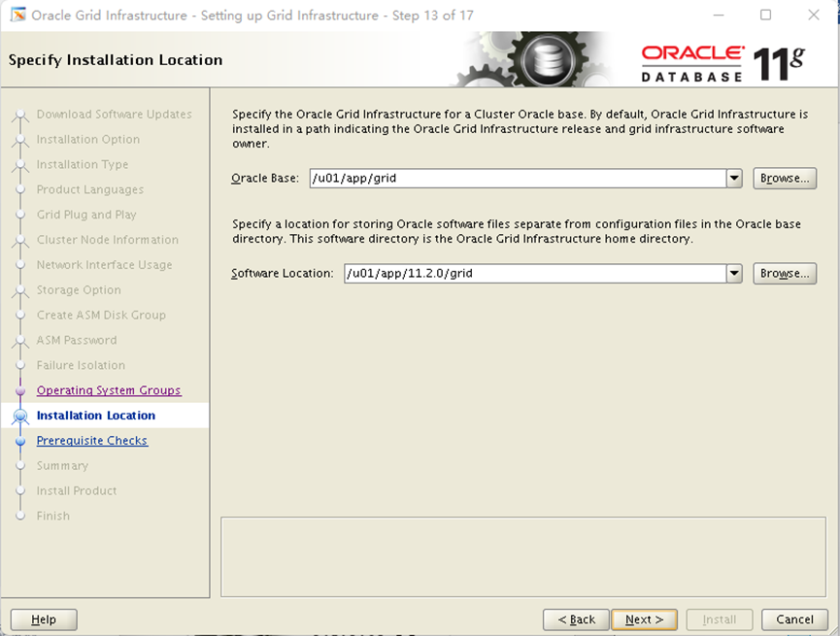Click the Grid Plug and Play step text
This screenshot has width=840, height=636.
(x=86, y=215)
